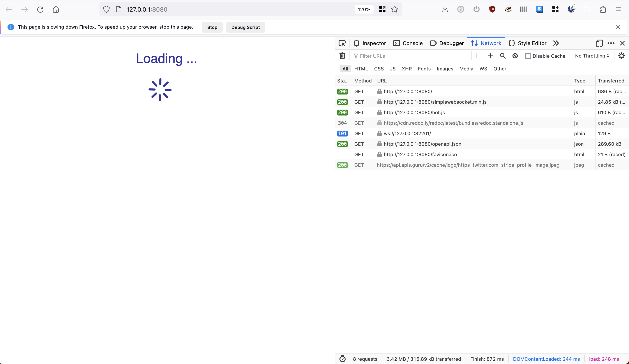Open DevTools overflow chevron menu

coord(556,43)
